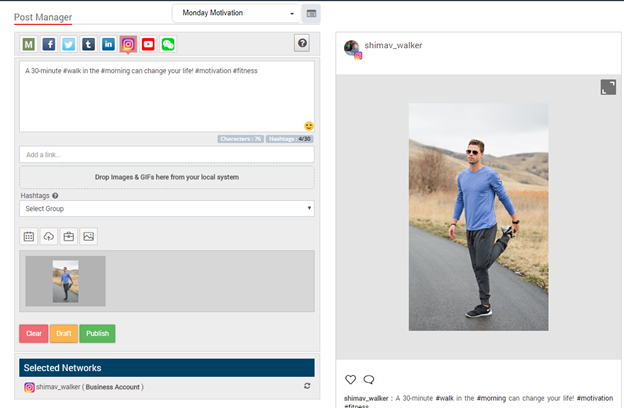Image resolution: width=624 pixels, height=408 pixels.
Task: Expand the post preview to fullscreen
Action: coord(608,88)
